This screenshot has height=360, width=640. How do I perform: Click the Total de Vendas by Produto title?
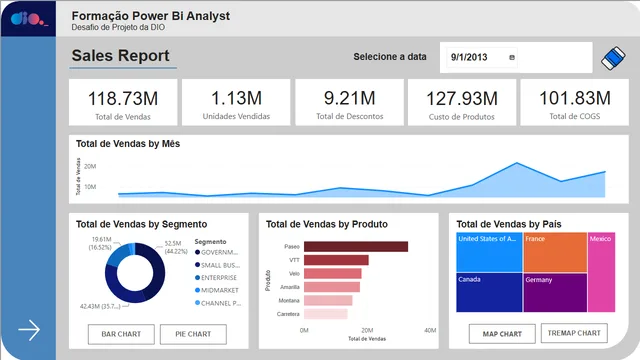(x=327, y=224)
